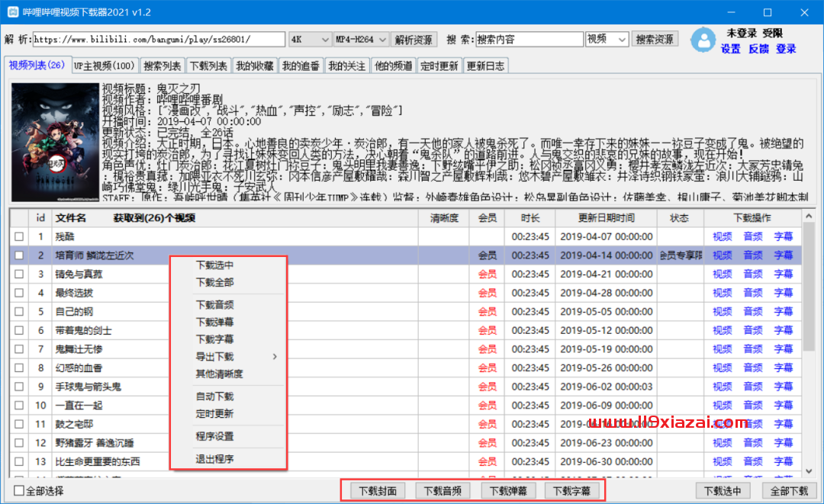This screenshot has width=824, height=504.
Task: Click 视频 download link for row 9
Action: [722, 387]
